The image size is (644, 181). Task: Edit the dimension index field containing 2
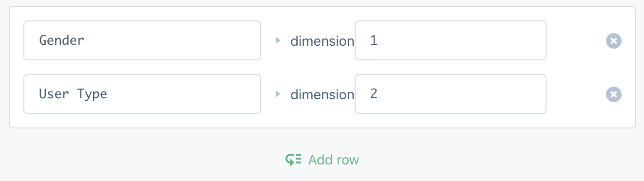point(451,94)
